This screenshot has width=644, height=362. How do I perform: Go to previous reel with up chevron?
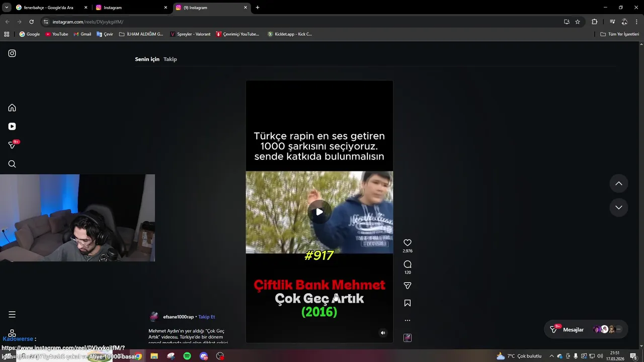click(x=619, y=184)
